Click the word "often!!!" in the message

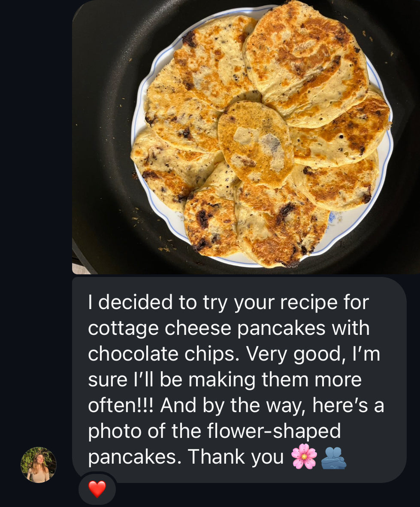(121, 405)
